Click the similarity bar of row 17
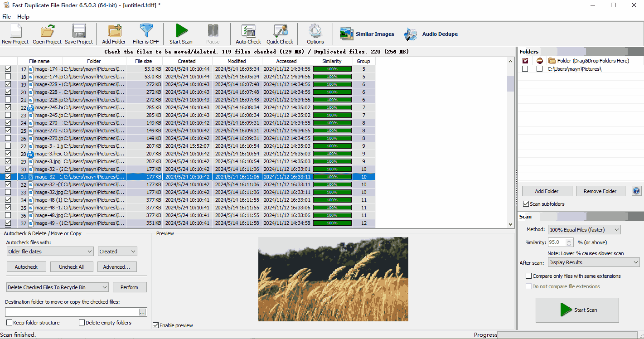644x339 pixels. 332,69
